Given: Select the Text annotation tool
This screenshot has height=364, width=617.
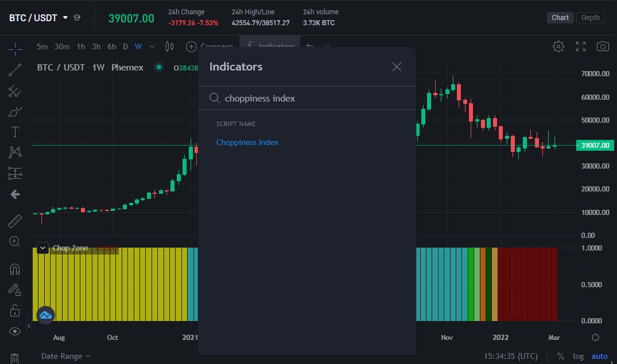Looking at the screenshot, I should click(x=14, y=132).
